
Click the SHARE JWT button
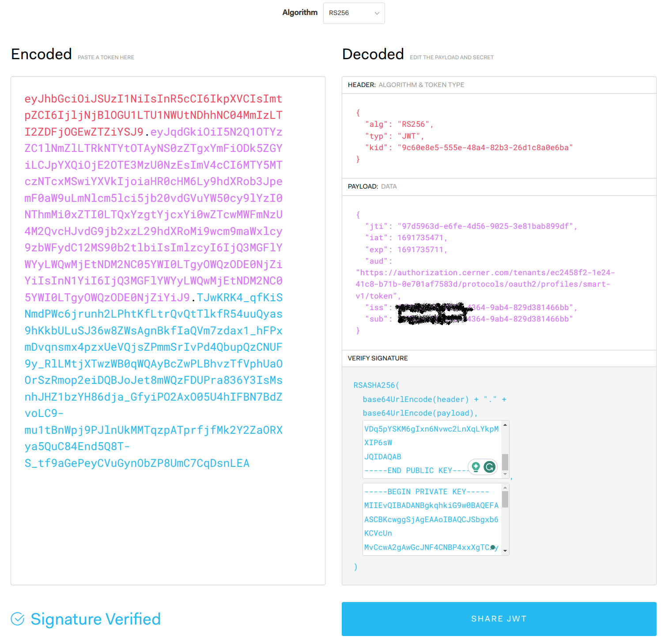[x=499, y=619]
